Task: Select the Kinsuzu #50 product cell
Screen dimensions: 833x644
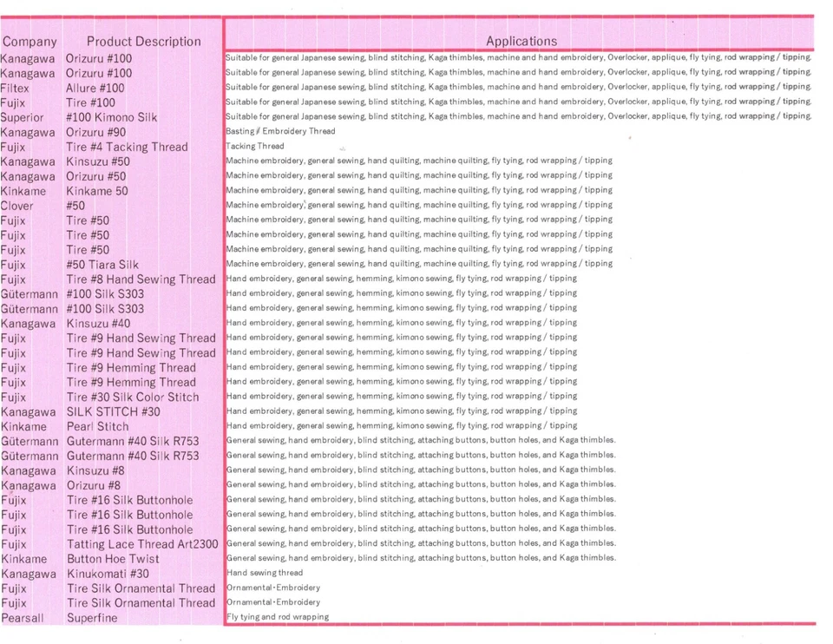Action: (x=98, y=161)
